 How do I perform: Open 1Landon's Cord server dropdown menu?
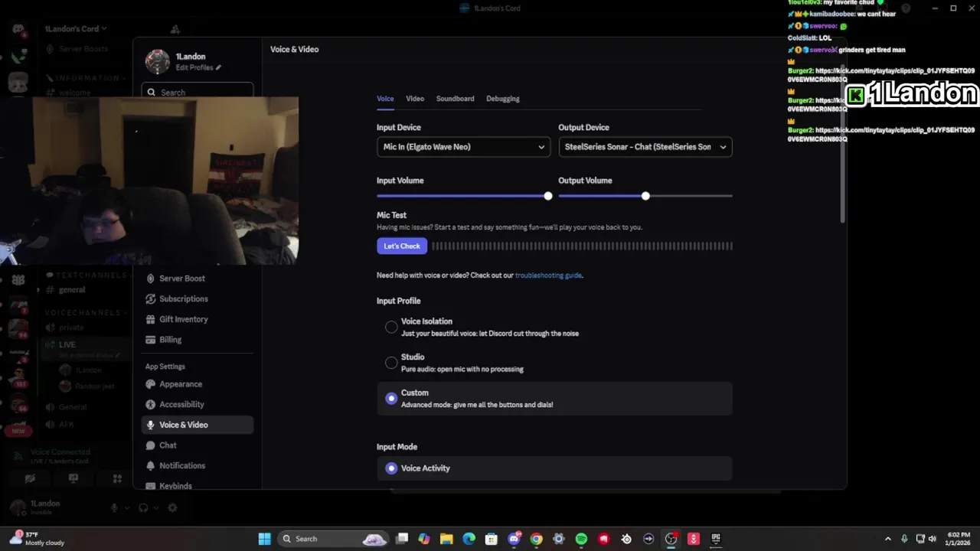pyautogui.click(x=76, y=29)
